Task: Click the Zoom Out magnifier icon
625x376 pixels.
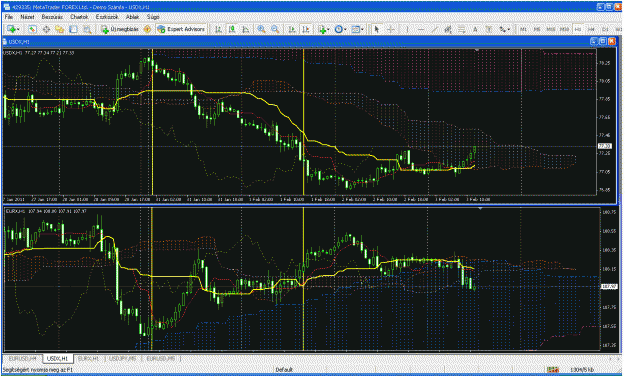Action: click(x=275, y=29)
